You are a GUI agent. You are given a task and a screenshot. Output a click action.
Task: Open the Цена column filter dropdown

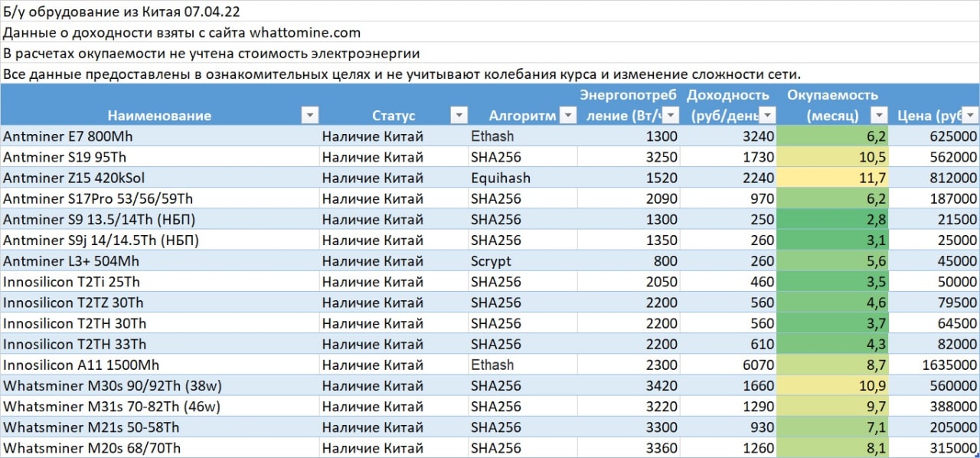pyautogui.click(x=970, y=116)
